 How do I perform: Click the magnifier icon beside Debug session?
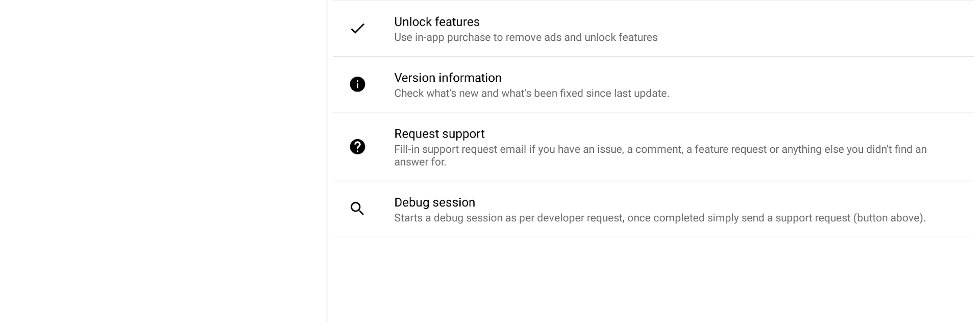click(x=357, y=209)
